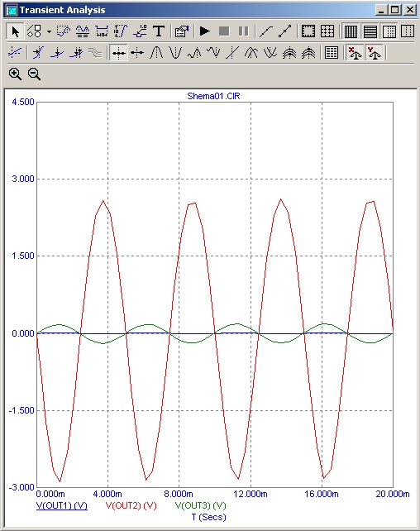The width and height of the screenshot is (420, 531).
Task: Pause the running simulation
Action: coord(243,31)
